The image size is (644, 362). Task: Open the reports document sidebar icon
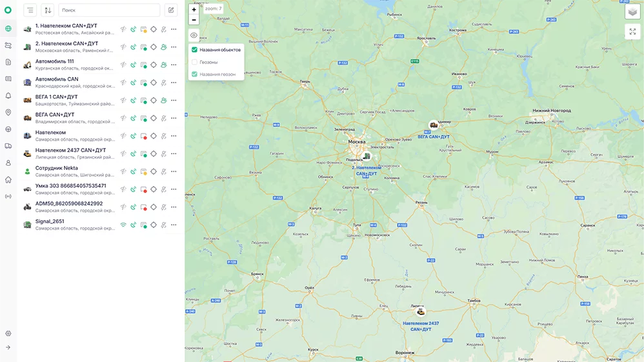[8, 62]
